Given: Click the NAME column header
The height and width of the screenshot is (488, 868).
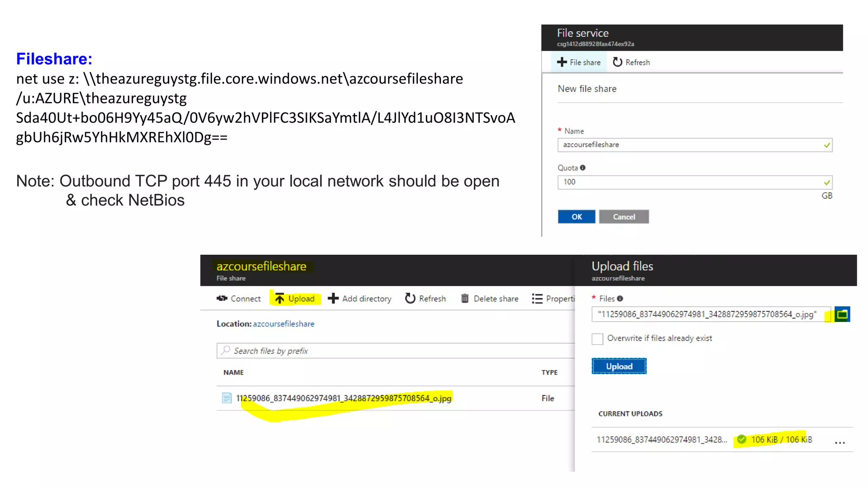Looking at the screenshot, I should pyautogui.click(x=234, y=372).
